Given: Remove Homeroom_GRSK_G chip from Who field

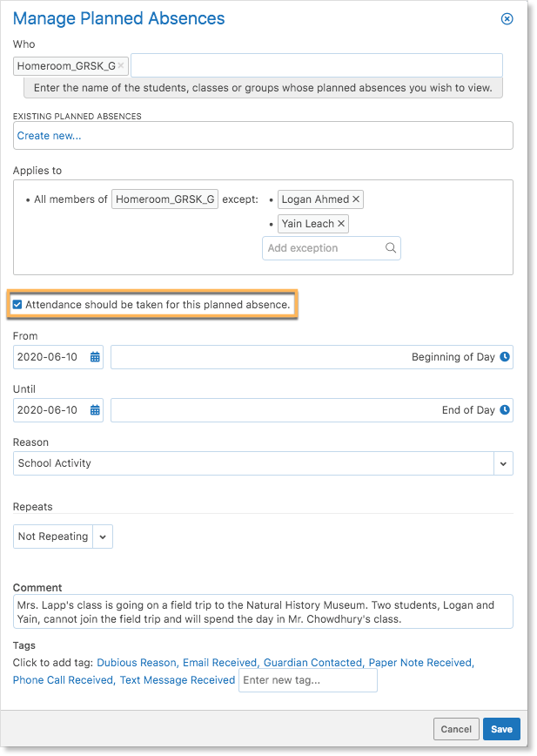Looking at the screenshot, I should (x=121, y=65).
